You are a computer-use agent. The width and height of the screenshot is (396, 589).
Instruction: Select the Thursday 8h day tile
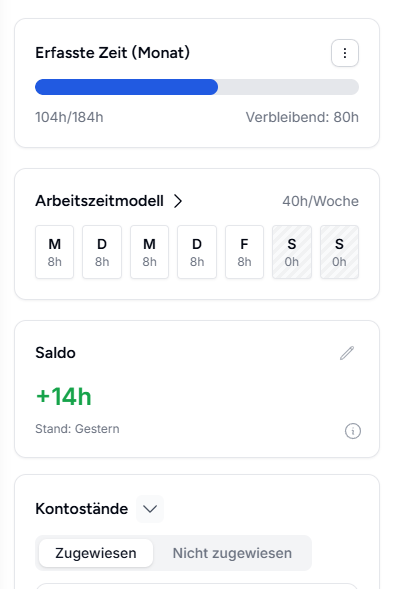pyautogui.click(x=197, y=252)
